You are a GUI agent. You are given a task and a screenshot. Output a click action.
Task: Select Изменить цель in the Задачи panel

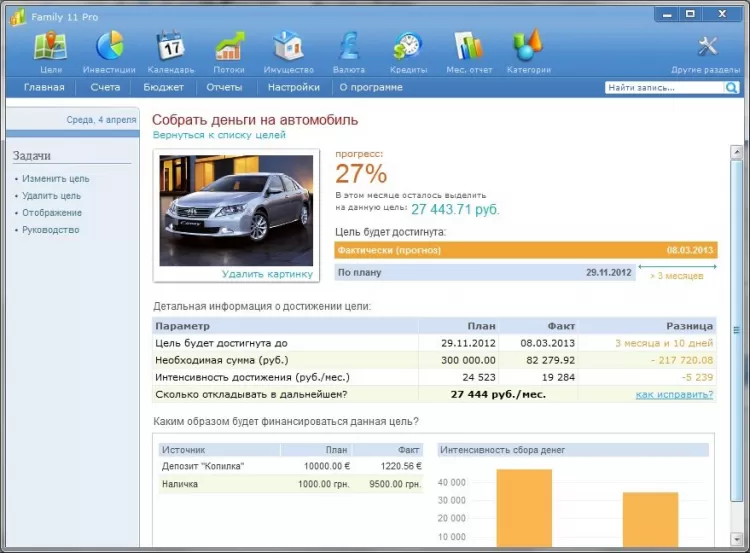[x=55, y=179]
